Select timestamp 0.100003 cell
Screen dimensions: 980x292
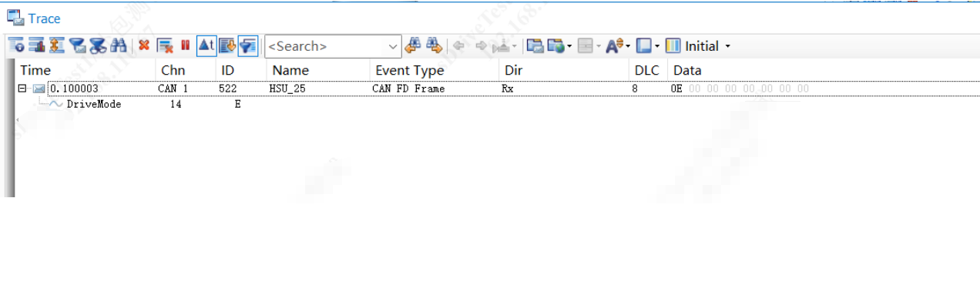pyautogui.click(x=74, y=89)
